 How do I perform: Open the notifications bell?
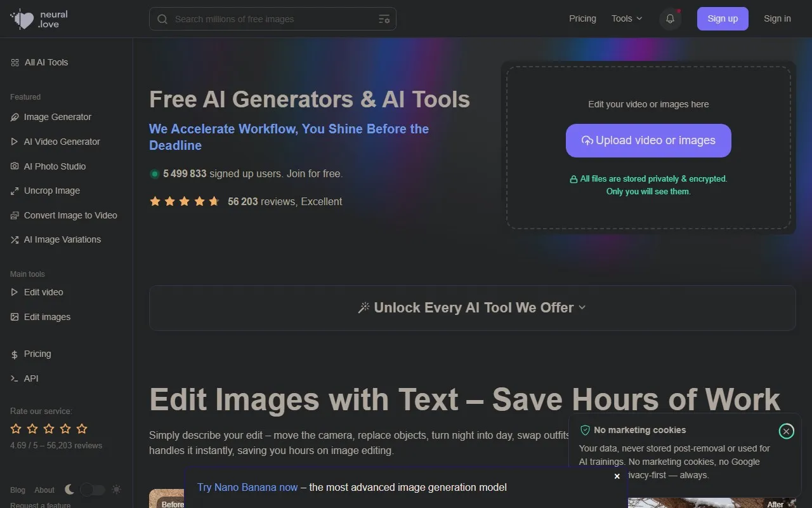[x=670, y=19]
